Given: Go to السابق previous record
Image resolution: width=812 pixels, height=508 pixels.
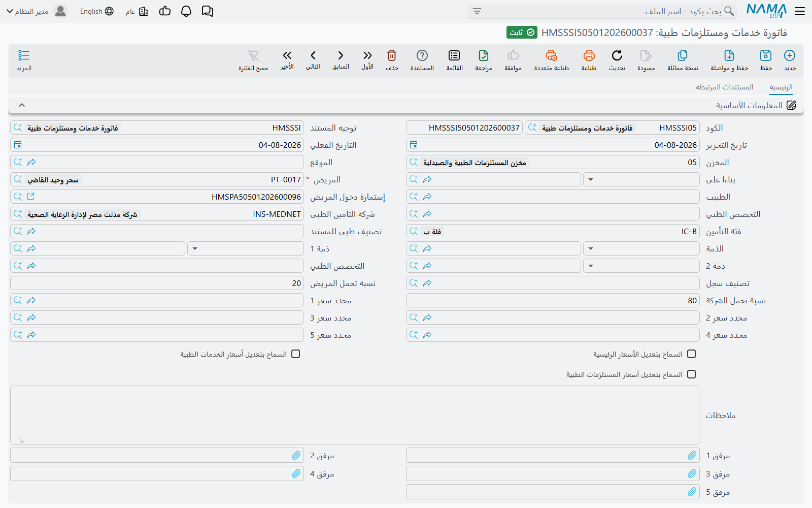Looking at the screenshot, I should [341, 55].
